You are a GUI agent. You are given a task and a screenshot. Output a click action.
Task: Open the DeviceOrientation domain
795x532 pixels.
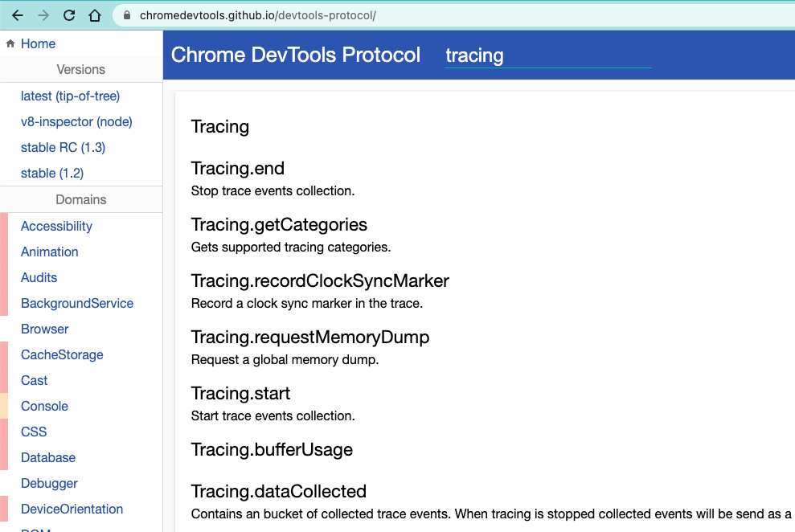coord(72,509)
